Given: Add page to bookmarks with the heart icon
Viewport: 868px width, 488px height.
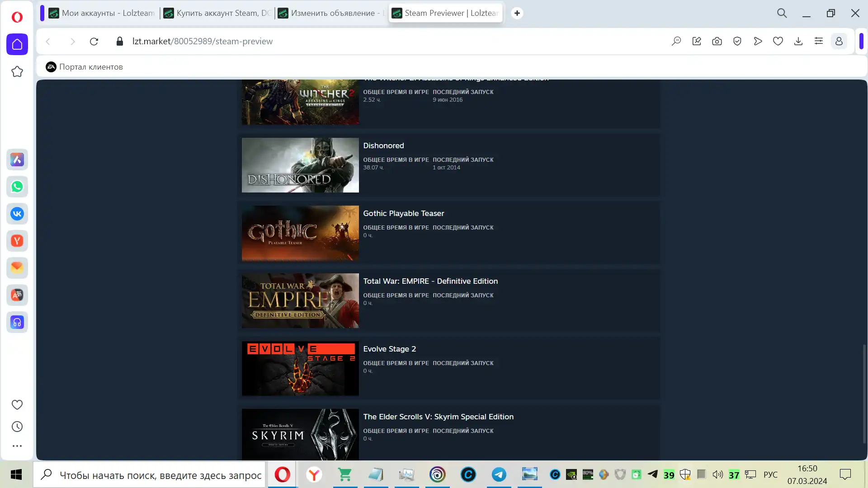Looking at the screenshot, I should (778, 41).
